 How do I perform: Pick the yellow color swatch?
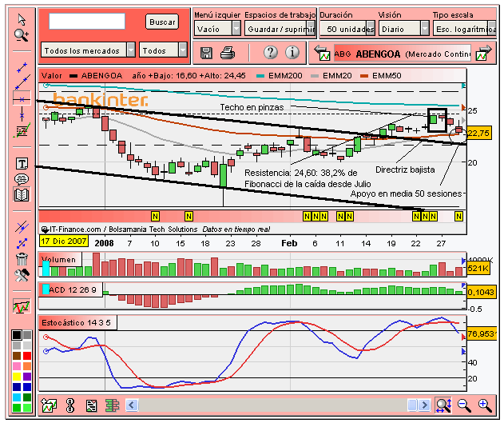tap(17, 377)
